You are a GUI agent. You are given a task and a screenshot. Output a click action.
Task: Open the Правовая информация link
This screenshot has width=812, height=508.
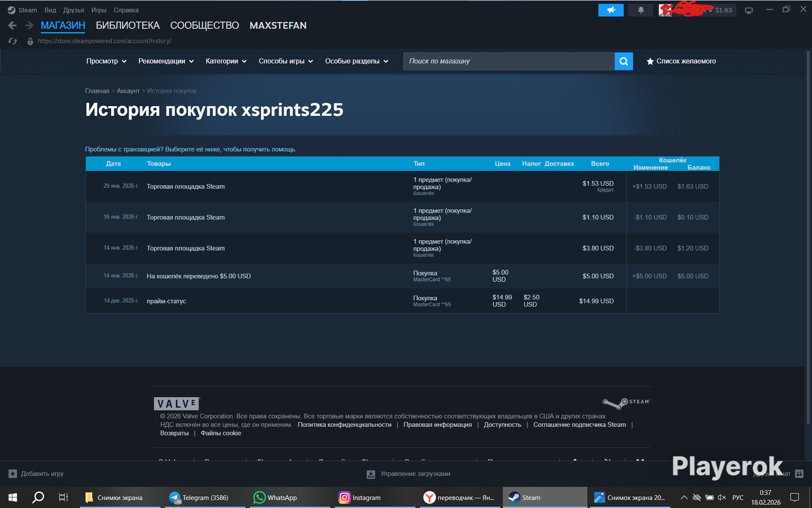(438, 425)
